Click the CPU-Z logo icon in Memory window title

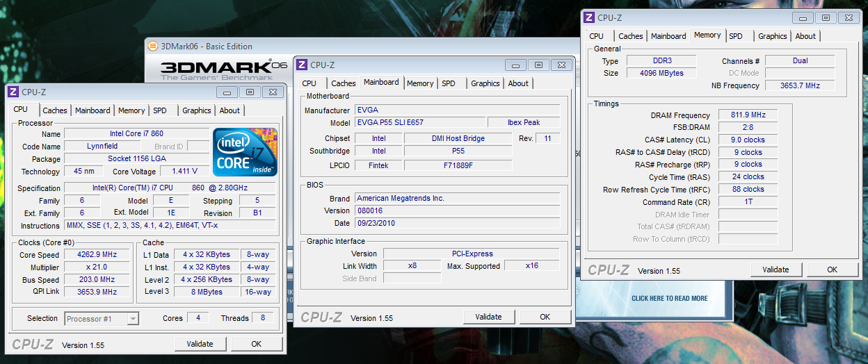pyautogui.click(x=589, y=17)
